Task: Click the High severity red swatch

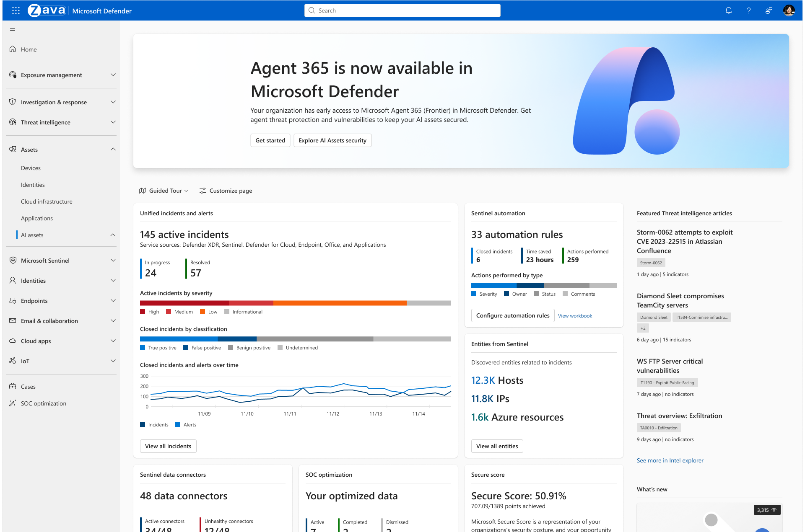Action: [x=143, y=312]
